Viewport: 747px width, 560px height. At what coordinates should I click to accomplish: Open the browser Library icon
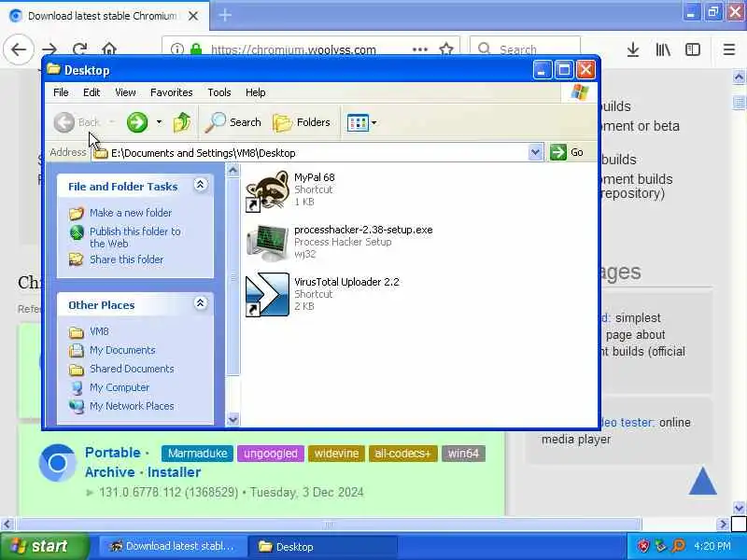click(x=663, y=49)
